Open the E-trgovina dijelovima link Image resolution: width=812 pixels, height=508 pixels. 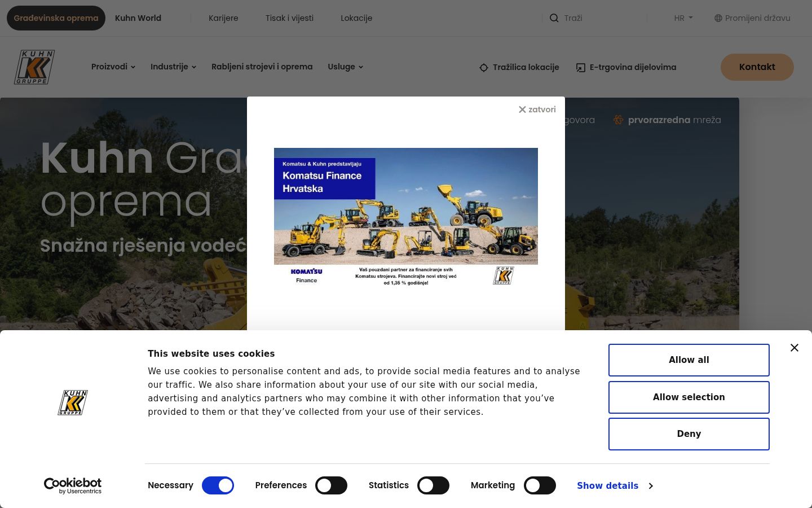tap(626, 68)
